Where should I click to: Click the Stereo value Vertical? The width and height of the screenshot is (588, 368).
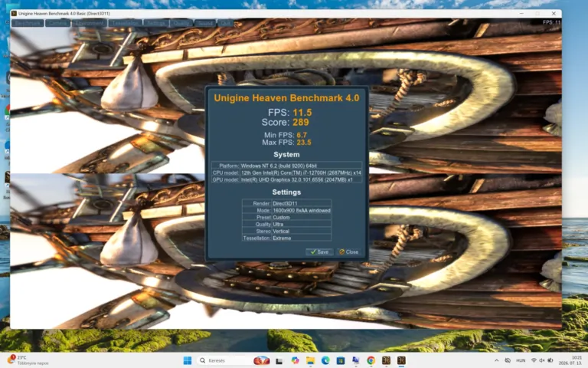281,231
